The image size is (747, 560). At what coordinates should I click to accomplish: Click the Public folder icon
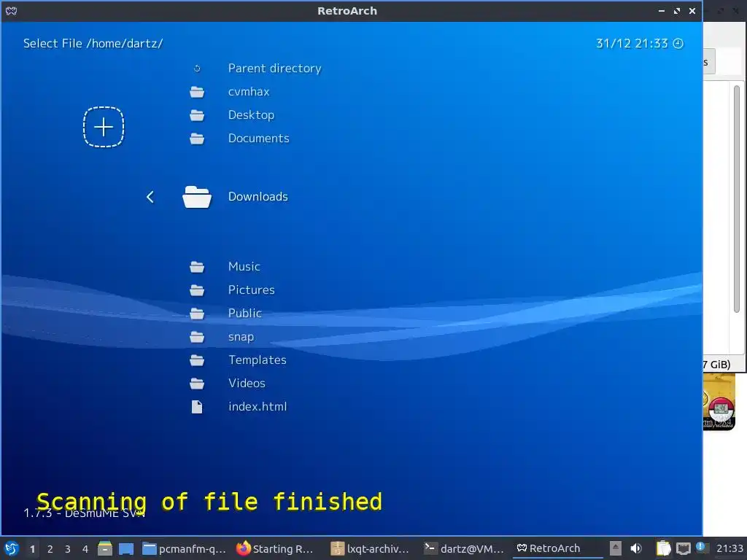point(197,314)
